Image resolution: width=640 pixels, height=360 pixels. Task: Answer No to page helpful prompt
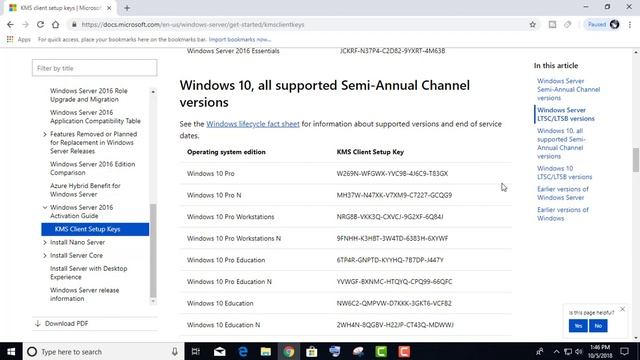598,326
